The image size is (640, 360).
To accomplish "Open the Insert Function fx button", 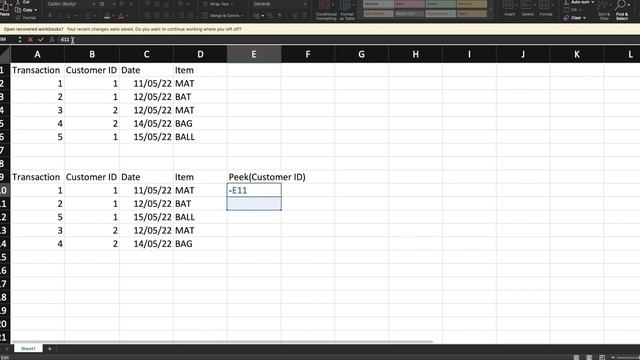I will [x=52, y=40].
